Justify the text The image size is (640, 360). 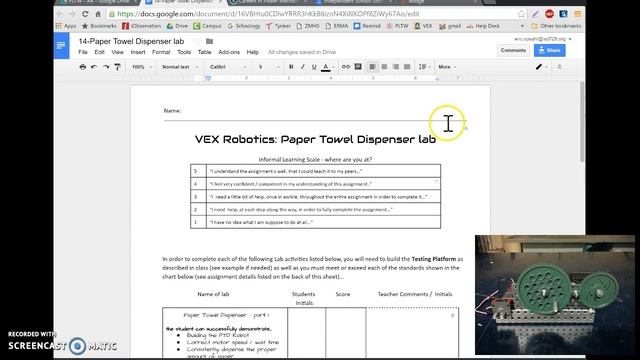click(407, 67)
